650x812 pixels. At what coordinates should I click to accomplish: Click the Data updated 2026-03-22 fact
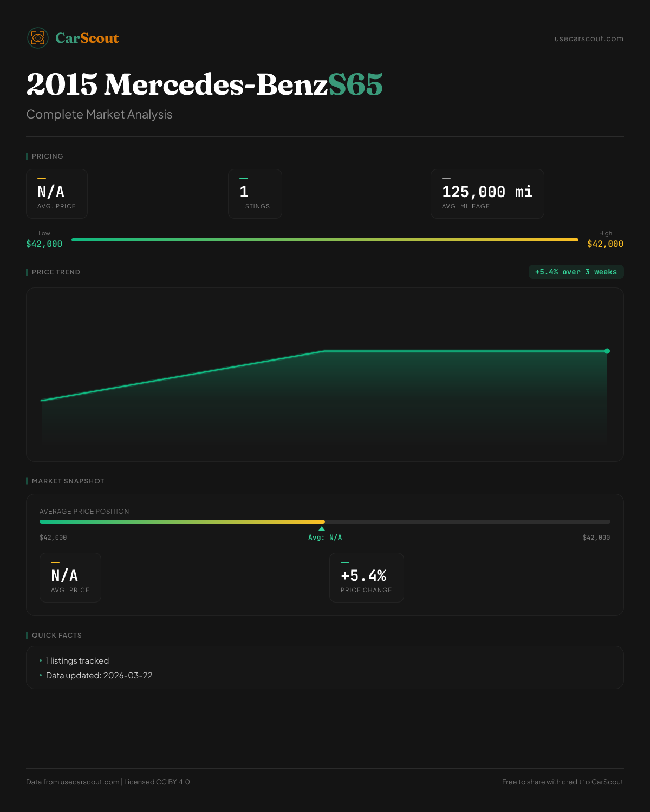click(99, 676)
